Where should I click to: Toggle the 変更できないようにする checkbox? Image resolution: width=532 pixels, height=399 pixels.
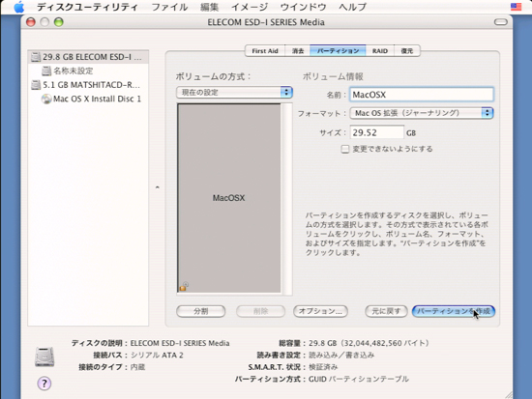click(344, 149)
